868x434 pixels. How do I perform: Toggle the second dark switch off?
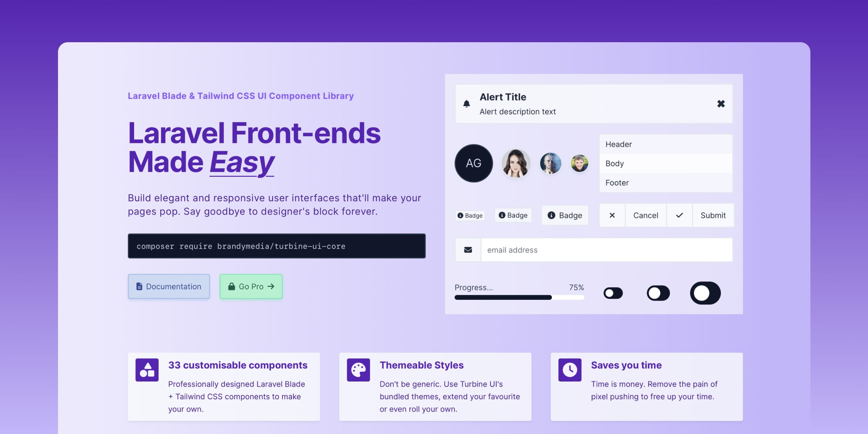[658, 293]
